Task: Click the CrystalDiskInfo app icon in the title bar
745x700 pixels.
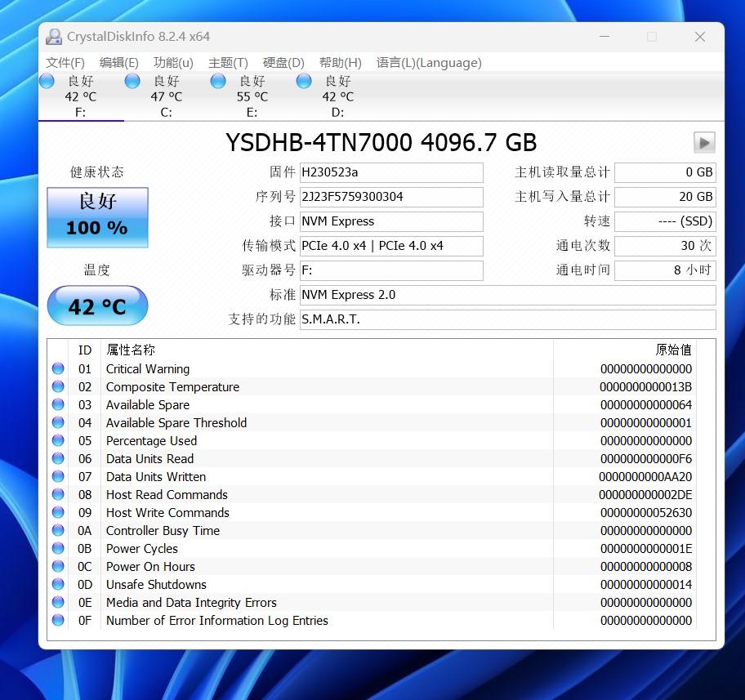Action: pos(54,37)
